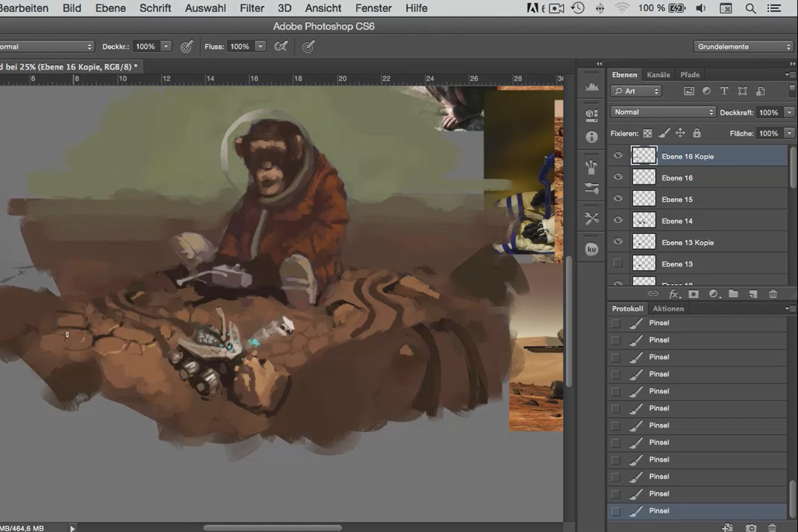The image size is (798, 532).
Task: Click the Ebene 15 layer thumbnail
Action: (644, 199)
